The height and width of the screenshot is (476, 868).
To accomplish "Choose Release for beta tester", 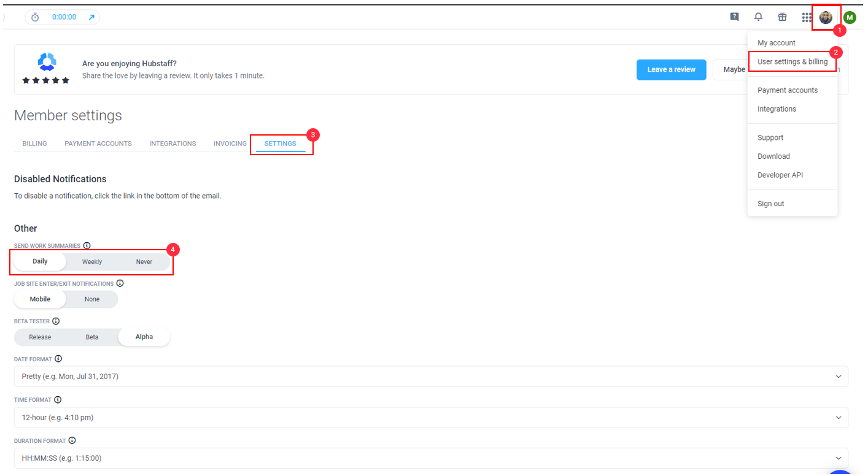I will (x=40, y=337).
